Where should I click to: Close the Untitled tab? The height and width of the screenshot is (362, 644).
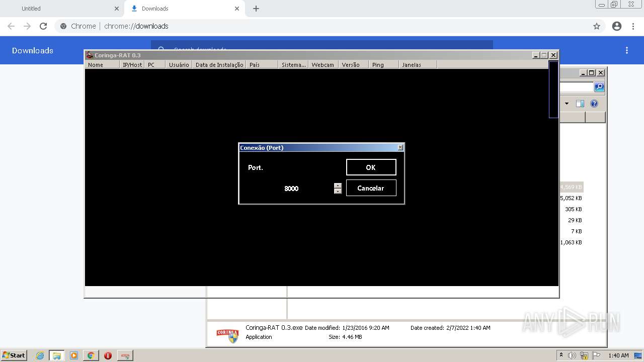(x=117, y=9)
